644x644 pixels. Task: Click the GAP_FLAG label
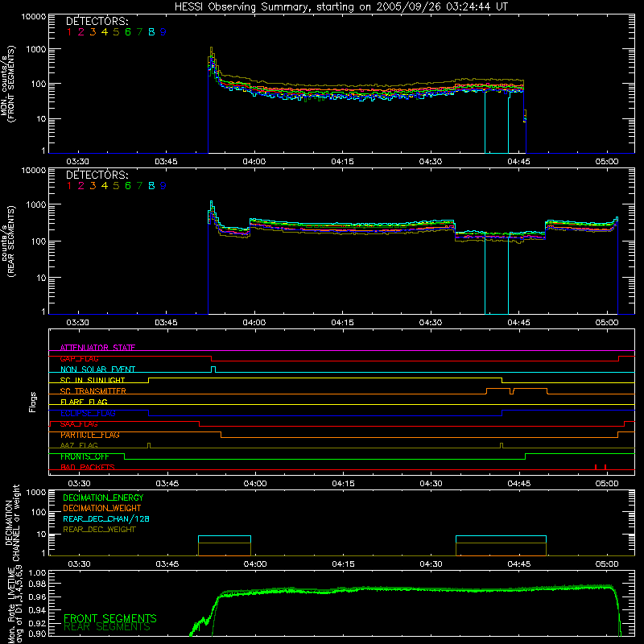tap(79, 358)
